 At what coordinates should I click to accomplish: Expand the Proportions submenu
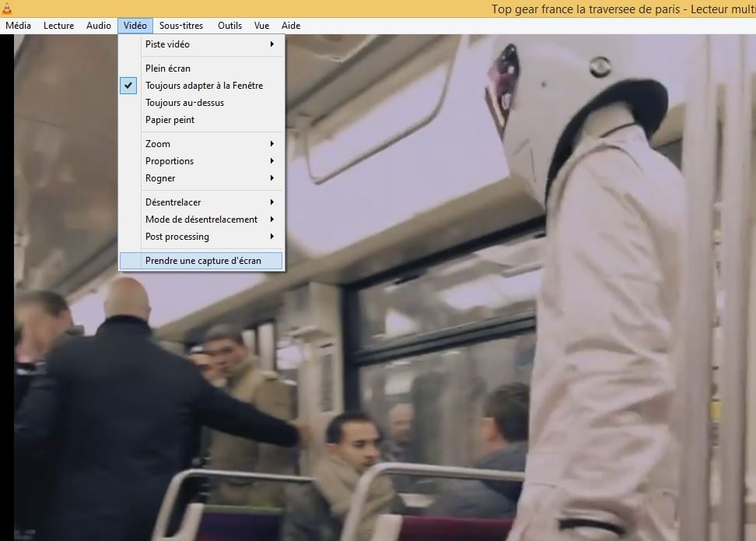coord(201,161)
